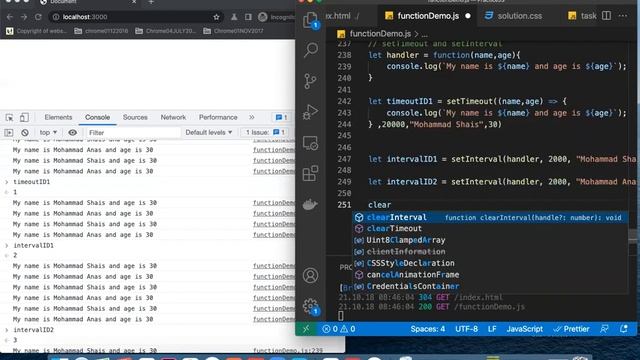
Task: Clear the DevTools console
Action: [25, 133]
